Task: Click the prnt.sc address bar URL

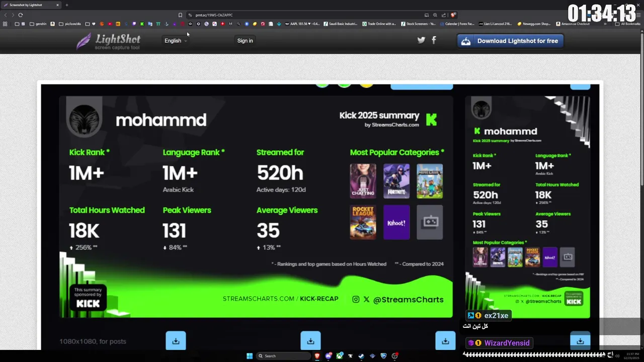Action: (x=214, y=15)
